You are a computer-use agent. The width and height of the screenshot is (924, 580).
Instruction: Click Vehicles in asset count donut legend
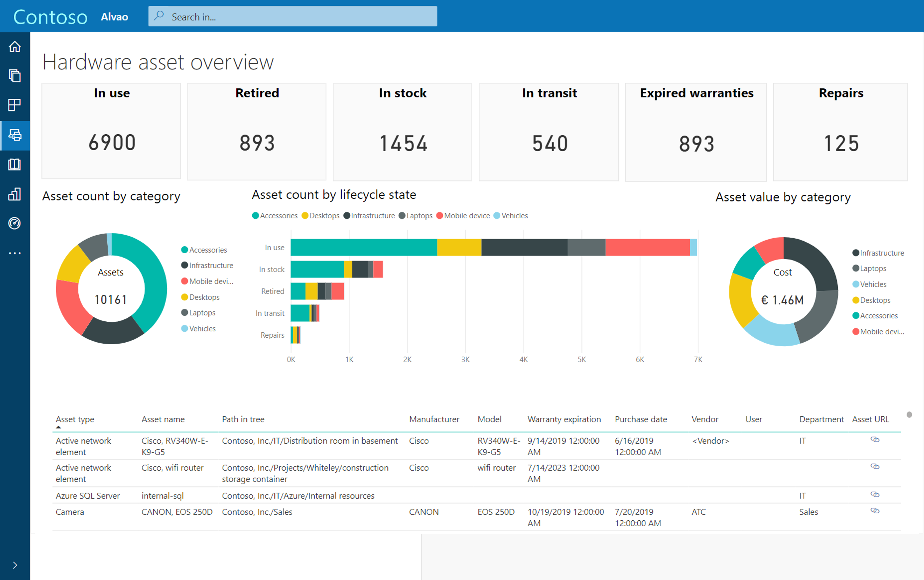click(198, 328)
